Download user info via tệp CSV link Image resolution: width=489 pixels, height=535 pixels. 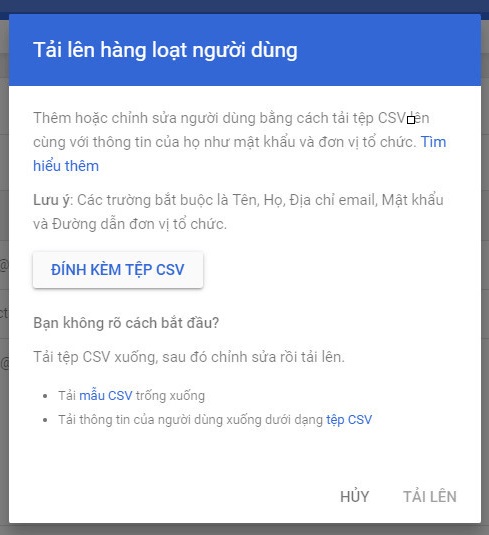[x=349, y=420]
